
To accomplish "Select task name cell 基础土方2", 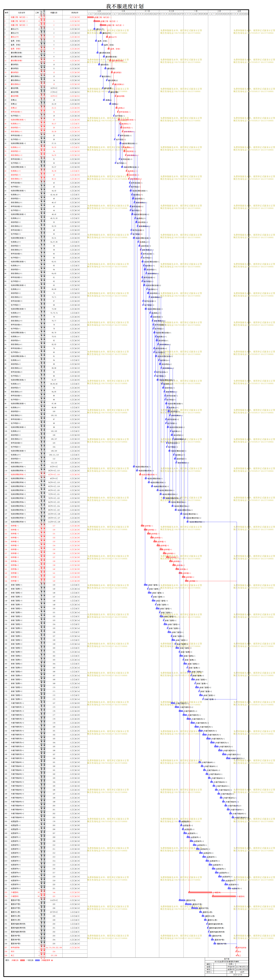I will (22, 33).
